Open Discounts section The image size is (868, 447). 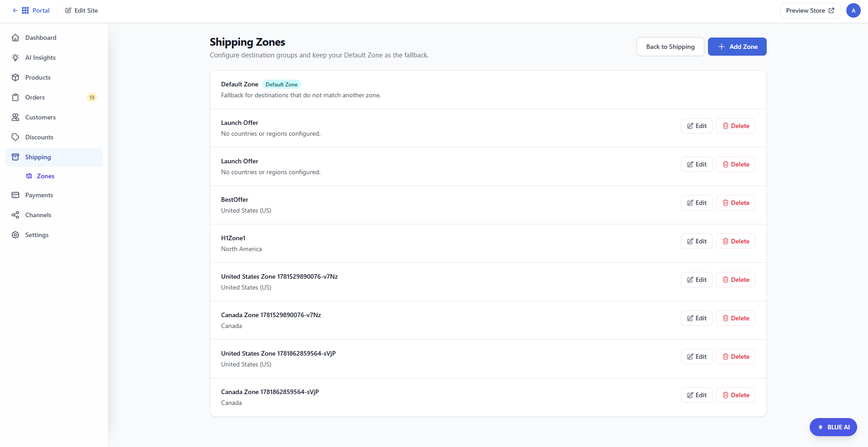point(54,137)
